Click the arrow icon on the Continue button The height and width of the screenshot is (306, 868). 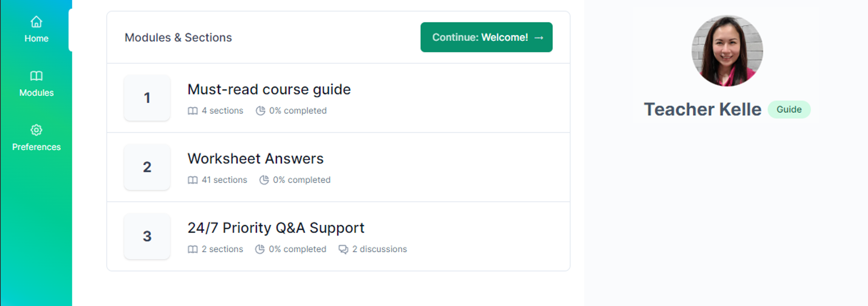(539, 38)
